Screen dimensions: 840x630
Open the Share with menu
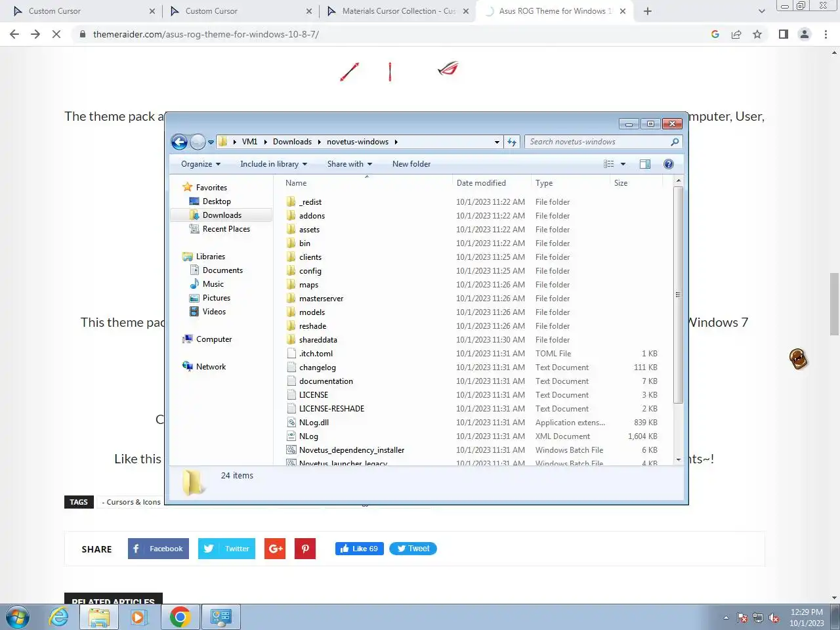click(350, 164)
